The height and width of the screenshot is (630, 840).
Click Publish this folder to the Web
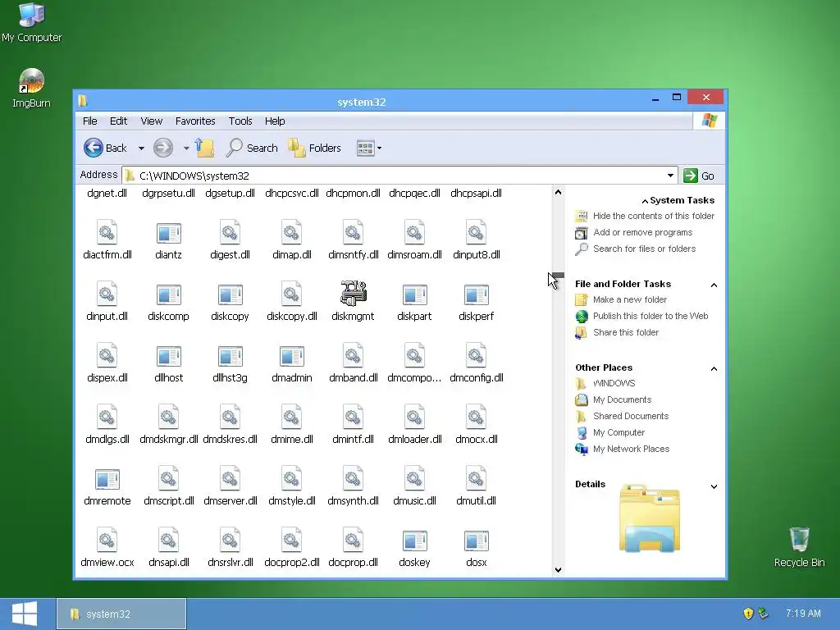651,316
